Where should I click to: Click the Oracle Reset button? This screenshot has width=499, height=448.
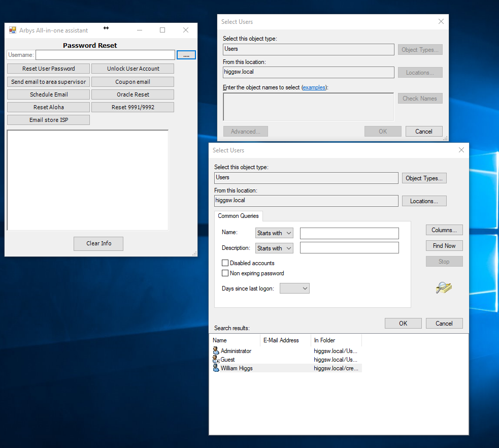132,94
